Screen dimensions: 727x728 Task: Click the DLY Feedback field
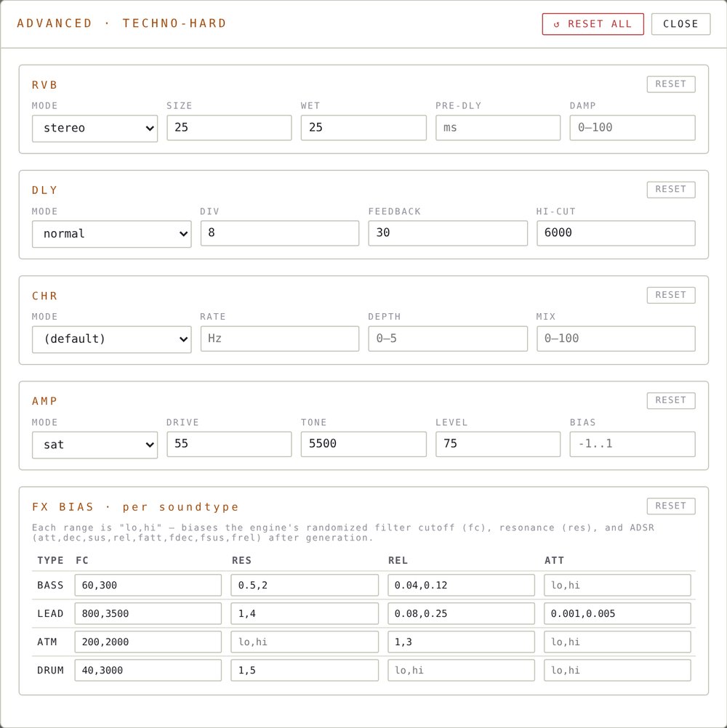(x=448, y=233)
